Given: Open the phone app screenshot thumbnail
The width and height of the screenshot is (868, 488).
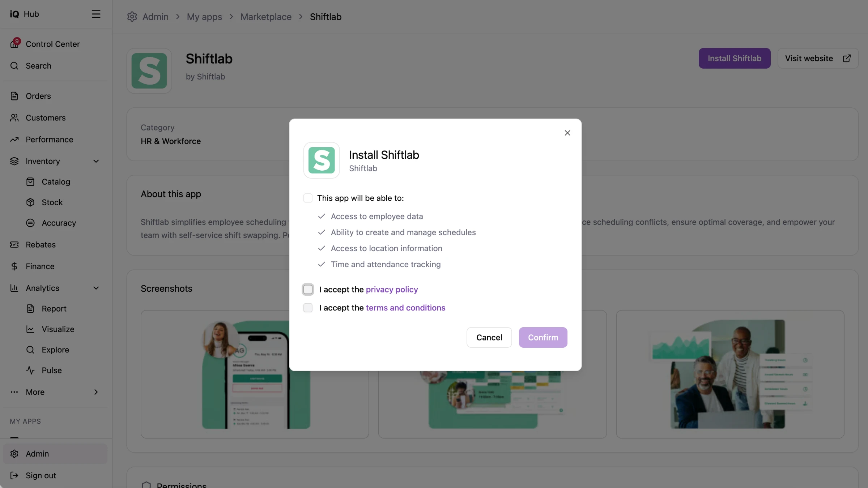Looking at the screenshot, I should pyautogui.click(x=255, y=374).
